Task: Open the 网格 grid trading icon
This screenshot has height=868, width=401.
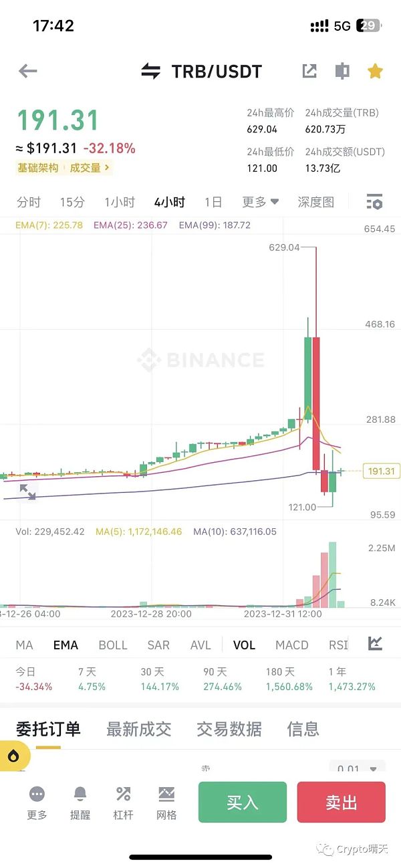Action: point(166,801)
